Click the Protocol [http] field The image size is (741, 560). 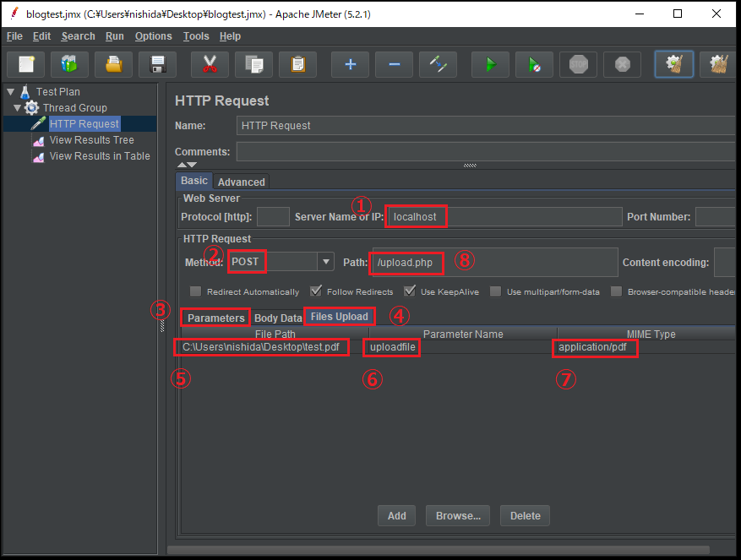[273, 217]
